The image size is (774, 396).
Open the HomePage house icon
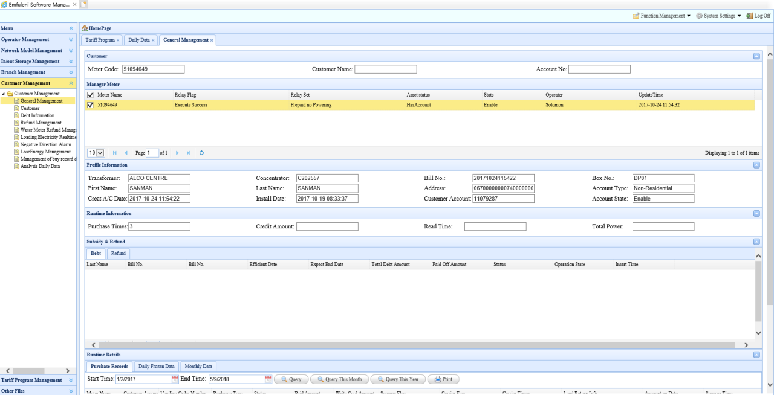pos(84,29)
